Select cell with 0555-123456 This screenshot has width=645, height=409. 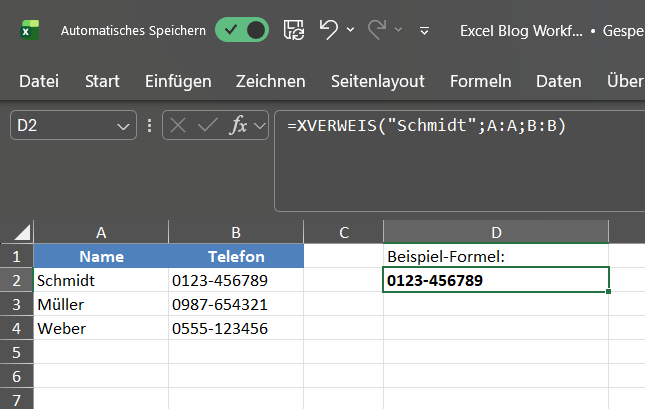[236, 328]
